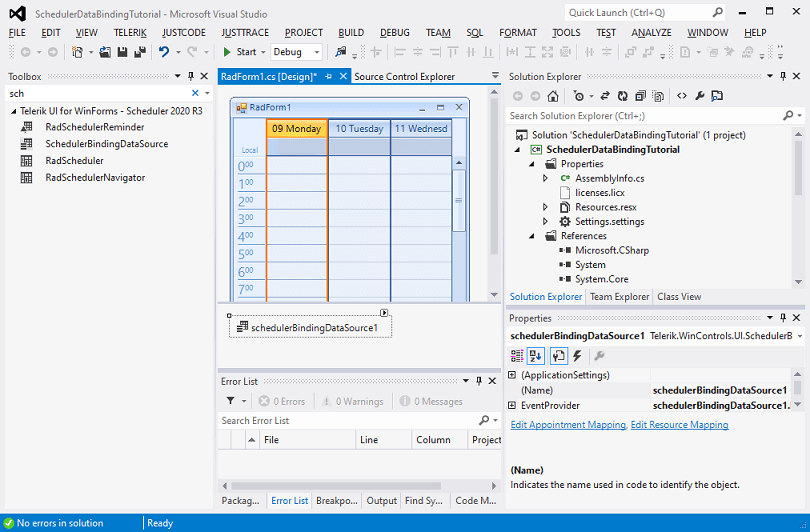Image resolution: width=810 pixels, height=532 pixels.
Task: Expand the Resources.resx node
Action: tap(546, 207)
